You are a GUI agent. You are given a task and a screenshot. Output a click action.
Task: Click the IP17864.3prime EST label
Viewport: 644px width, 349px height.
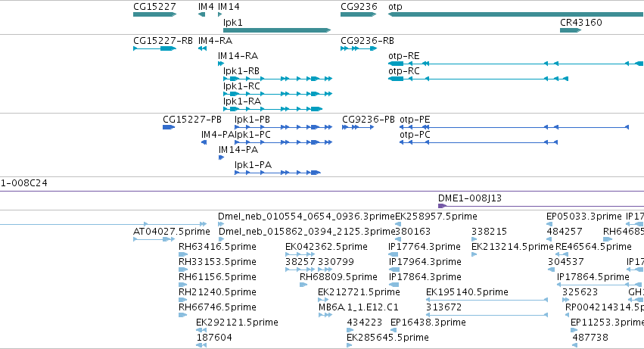coord(425,277)
